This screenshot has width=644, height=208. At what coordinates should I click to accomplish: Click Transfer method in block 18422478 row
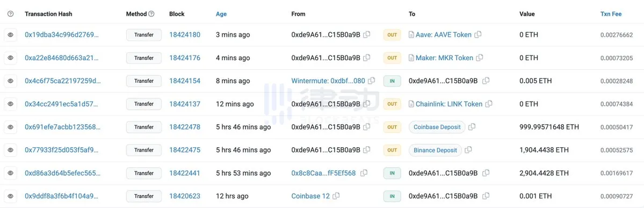[x=144, y=127]
